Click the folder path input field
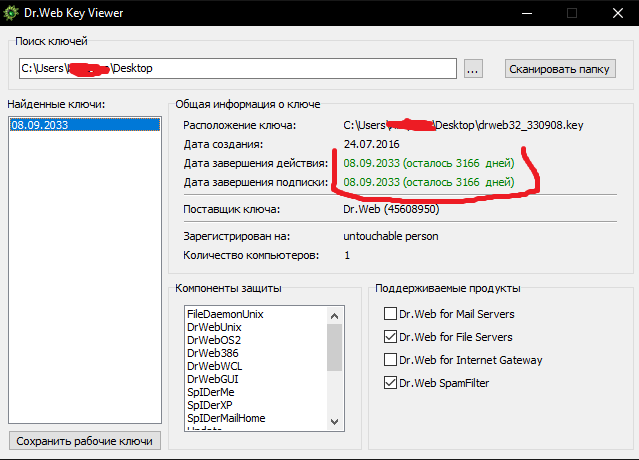The height and width of the screenshot is (460, 639). click(x=238, y=68)
